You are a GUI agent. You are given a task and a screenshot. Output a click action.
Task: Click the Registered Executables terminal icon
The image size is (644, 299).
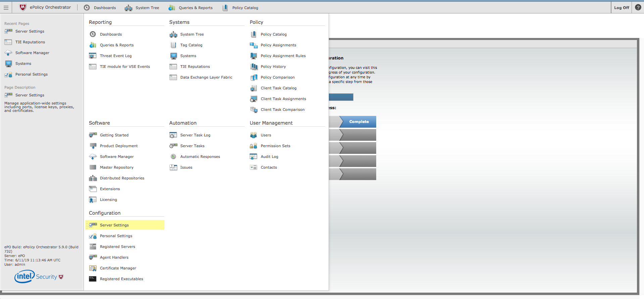[93, 279]
